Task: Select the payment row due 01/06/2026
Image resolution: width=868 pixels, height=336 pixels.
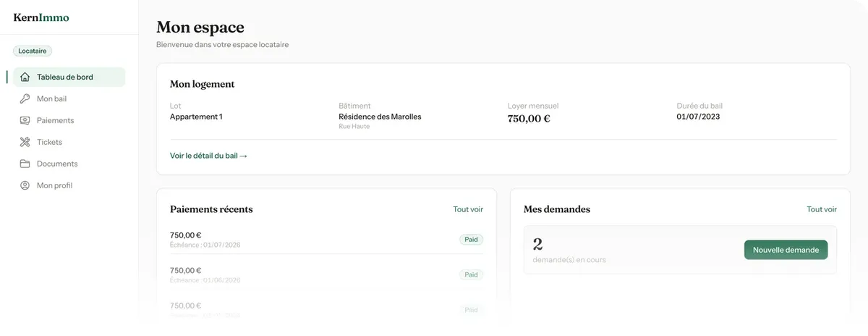Action: click(326, 275)
